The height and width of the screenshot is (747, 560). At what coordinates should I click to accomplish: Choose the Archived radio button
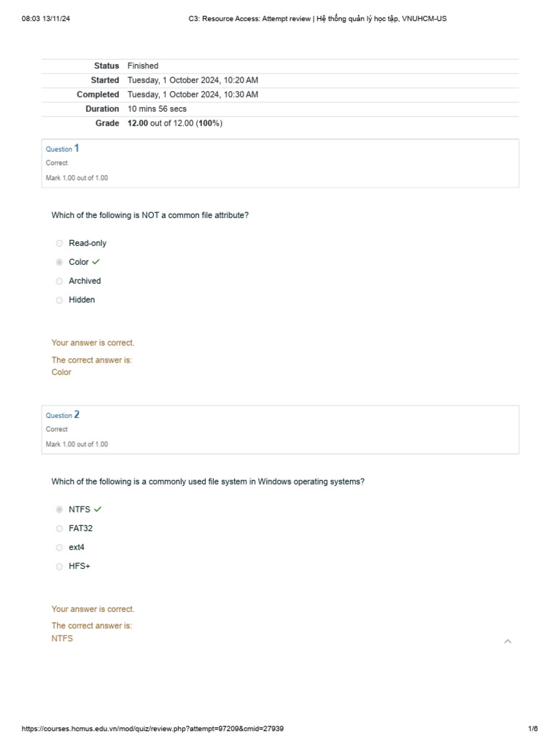click(60, 282)
